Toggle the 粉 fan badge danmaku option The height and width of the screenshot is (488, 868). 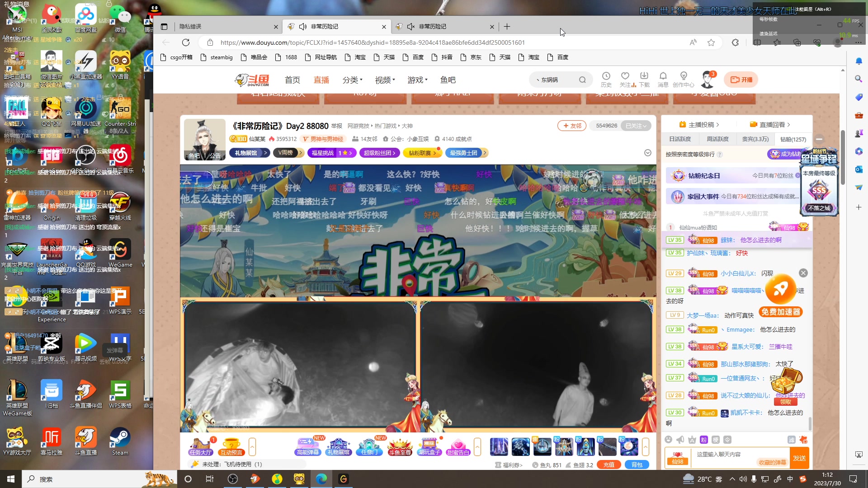704,440
